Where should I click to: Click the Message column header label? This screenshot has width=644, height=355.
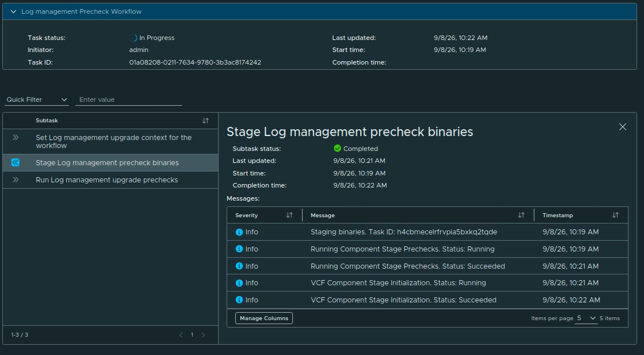(x=323, y=216)
